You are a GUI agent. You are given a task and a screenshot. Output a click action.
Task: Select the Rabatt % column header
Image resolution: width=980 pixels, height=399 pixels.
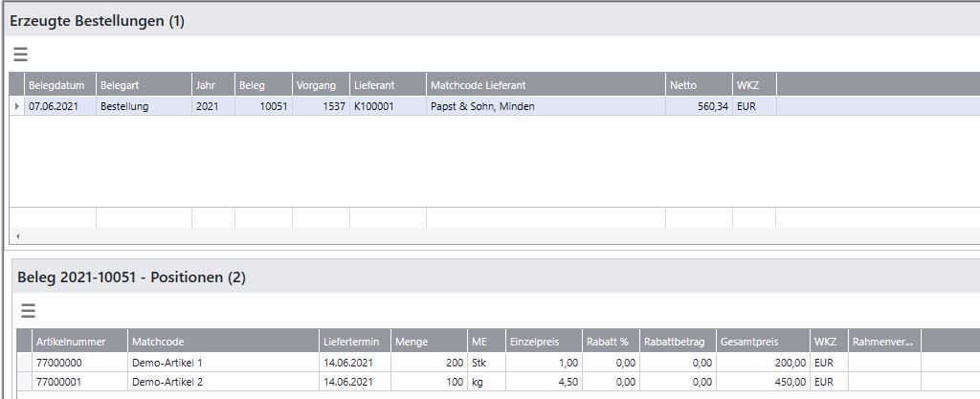[x=610, y=341]
